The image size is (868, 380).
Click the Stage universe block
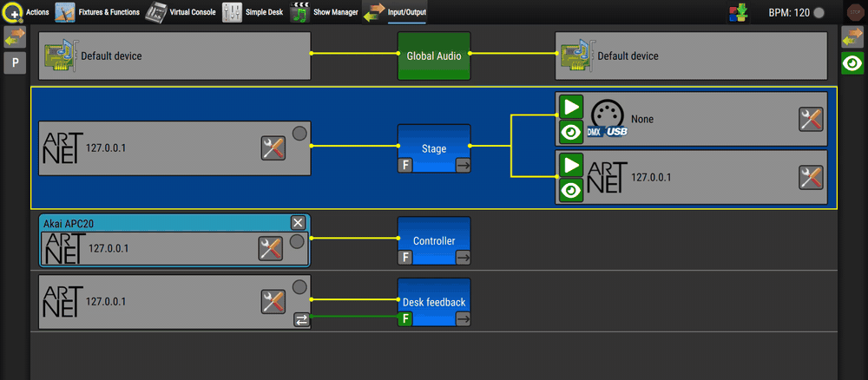[434, 148]
